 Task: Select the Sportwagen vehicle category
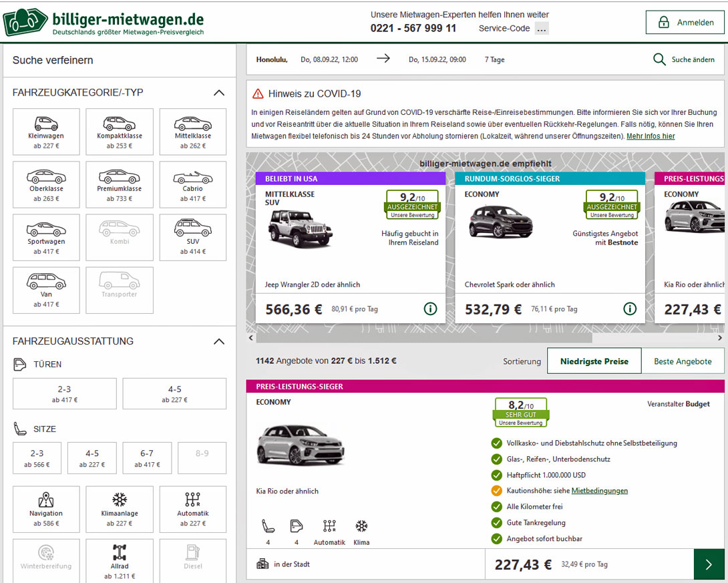46,238
